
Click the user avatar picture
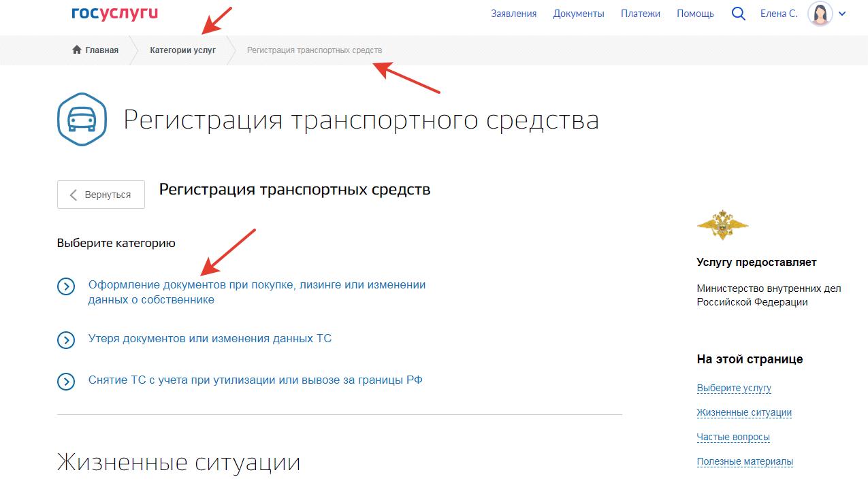pyautogui.click(x=820, y=14)
